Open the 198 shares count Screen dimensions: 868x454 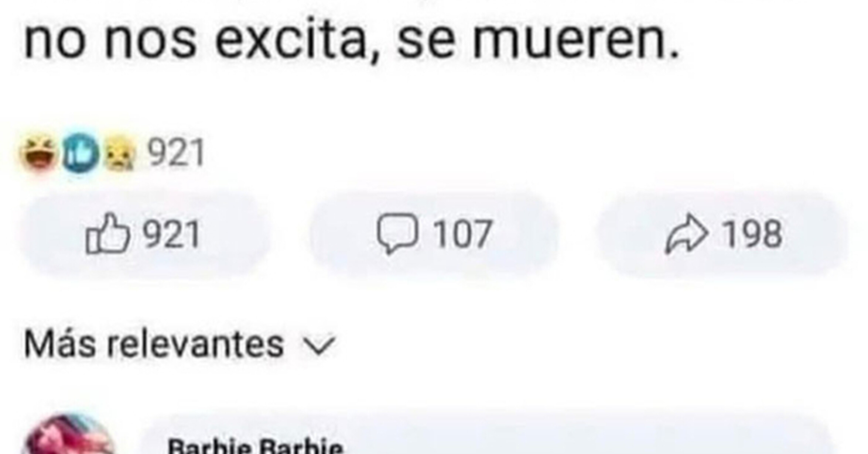point(752,234)
